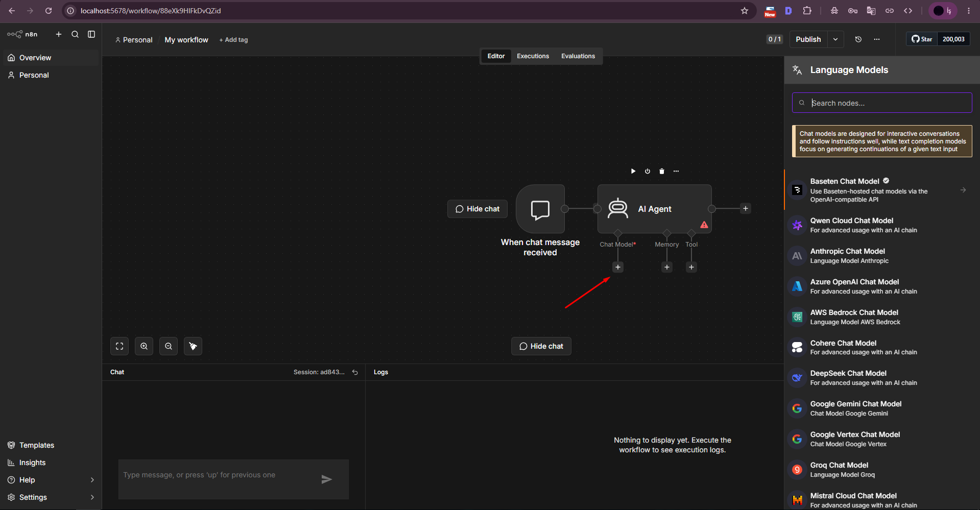Open Personal in sidebar
Screen dimensions: 980x510
tap(51, 75)
